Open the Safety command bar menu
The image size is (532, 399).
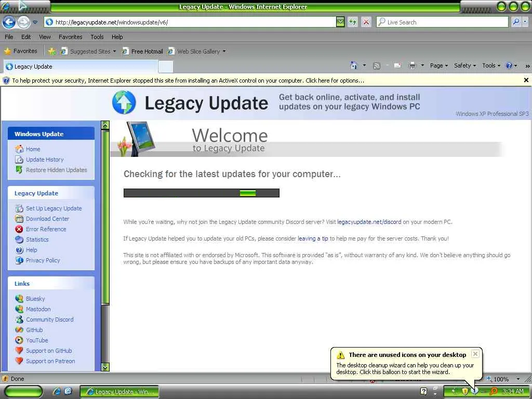point(465,65)
